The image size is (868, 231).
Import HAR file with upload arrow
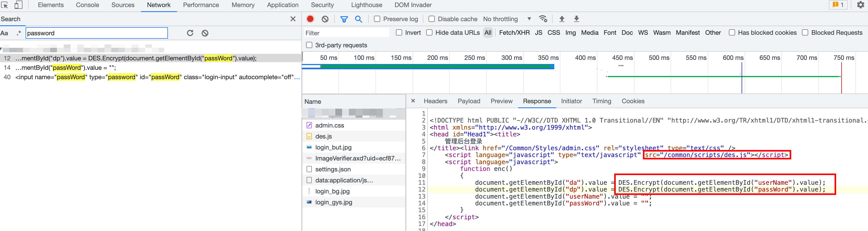click(562, 19)
